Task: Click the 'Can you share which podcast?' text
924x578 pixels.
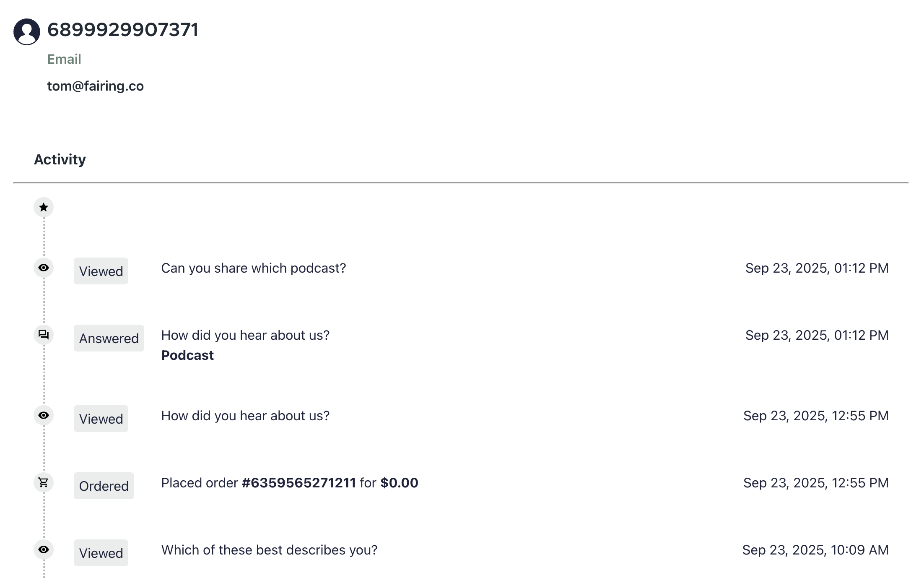Action: pyautogui.click(x=253, y=268)
